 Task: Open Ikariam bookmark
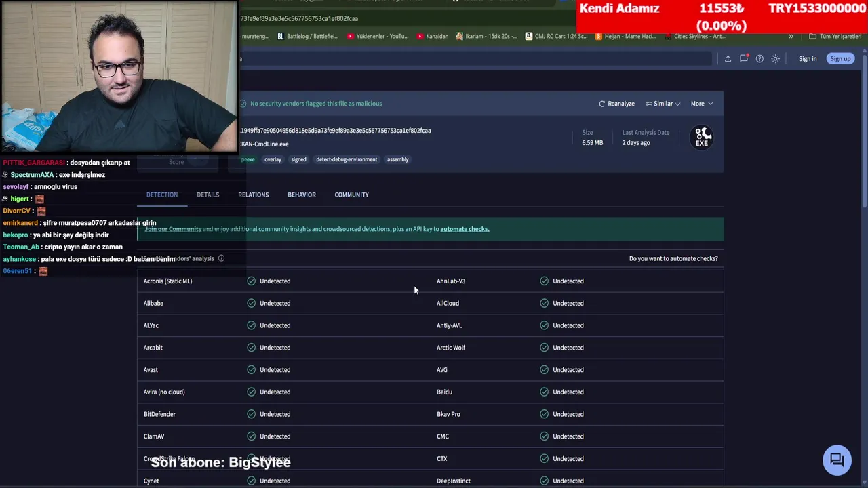(486, 37)
